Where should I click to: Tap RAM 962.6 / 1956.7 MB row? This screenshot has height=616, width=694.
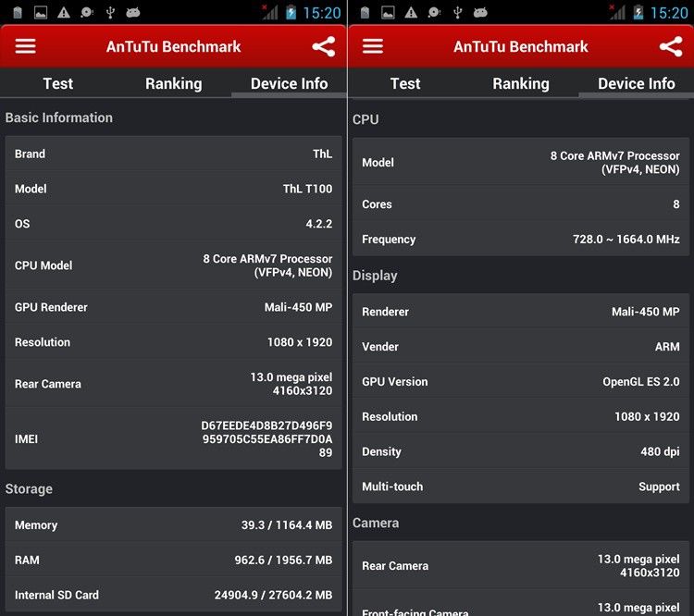174,560
